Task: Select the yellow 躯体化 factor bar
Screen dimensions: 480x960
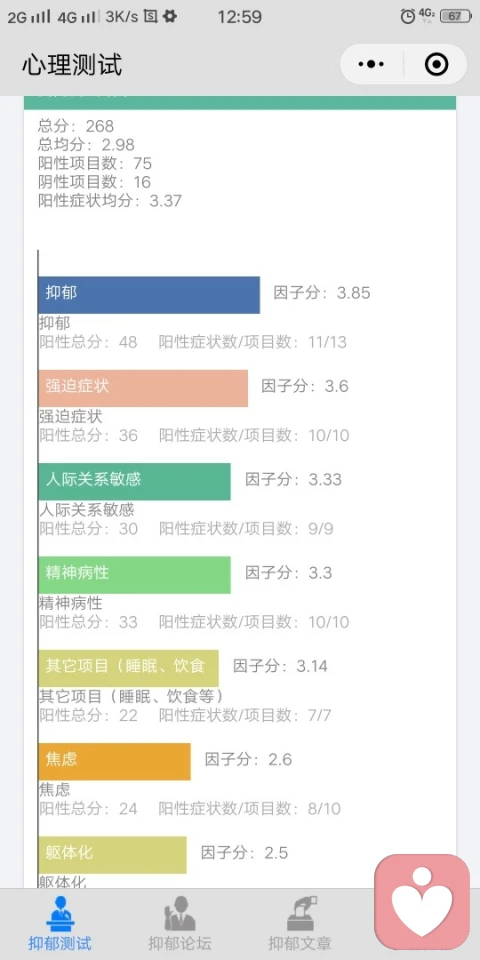Action: point(113,855)
